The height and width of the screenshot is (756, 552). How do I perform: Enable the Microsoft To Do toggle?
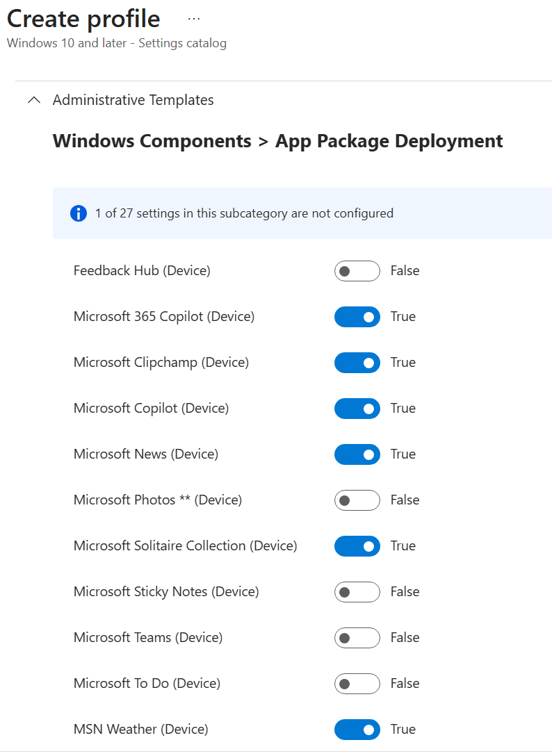coord(357,684)
